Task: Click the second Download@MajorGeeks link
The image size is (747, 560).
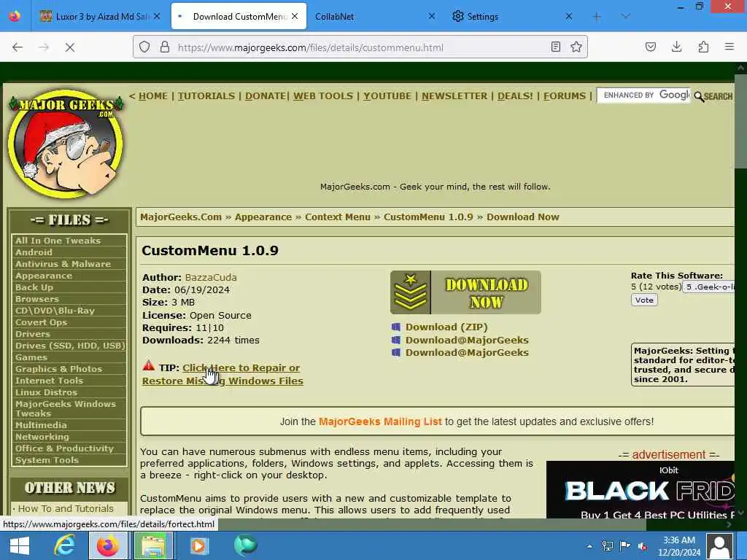Action: pyautogui.click(x=467, y=352)
